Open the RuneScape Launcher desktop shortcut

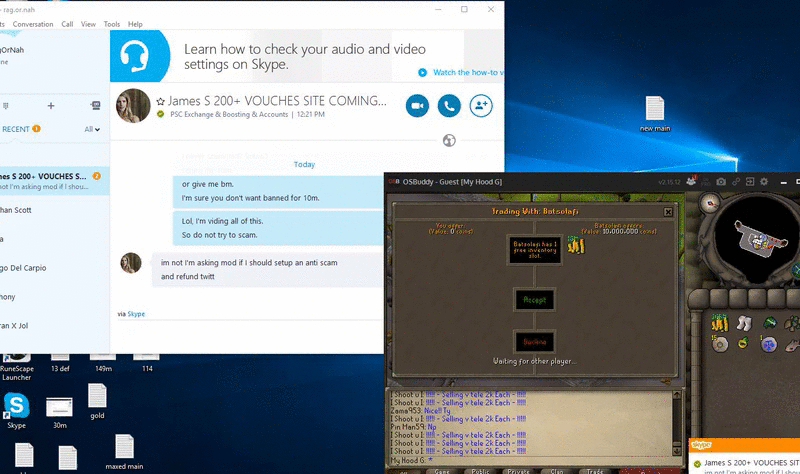coord(16,367)
